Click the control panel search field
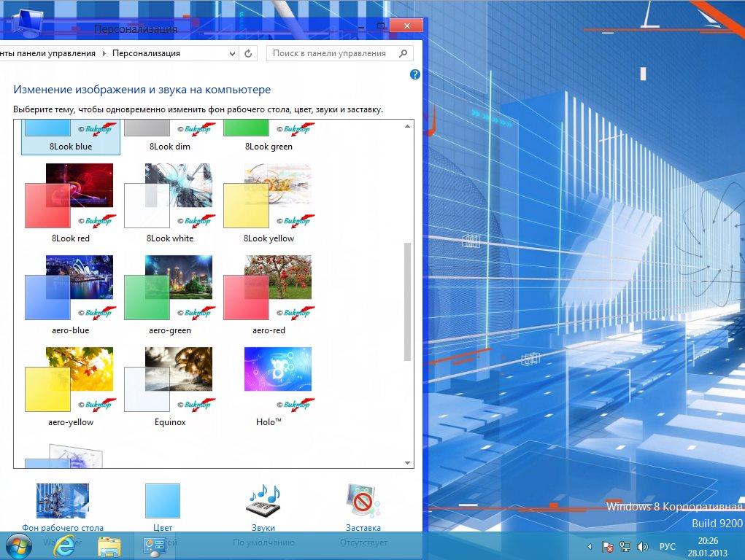This screenshot has width=745, height=560. 334,53
